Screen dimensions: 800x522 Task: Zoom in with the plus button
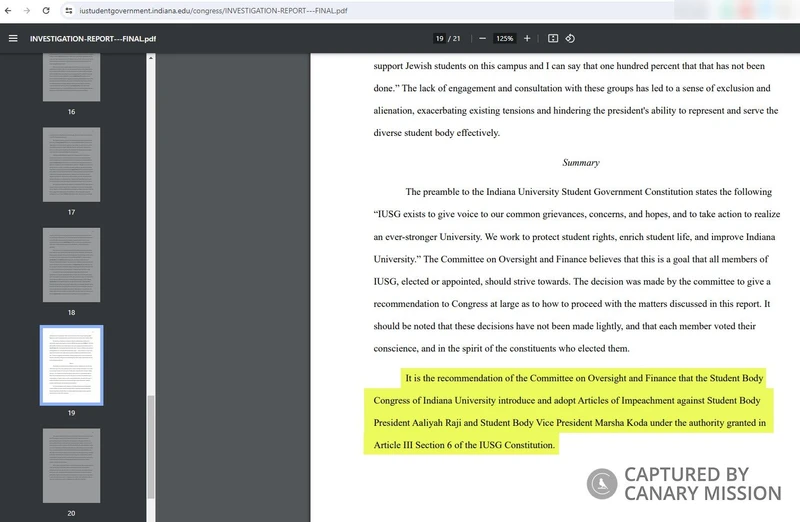click(527, 39)
